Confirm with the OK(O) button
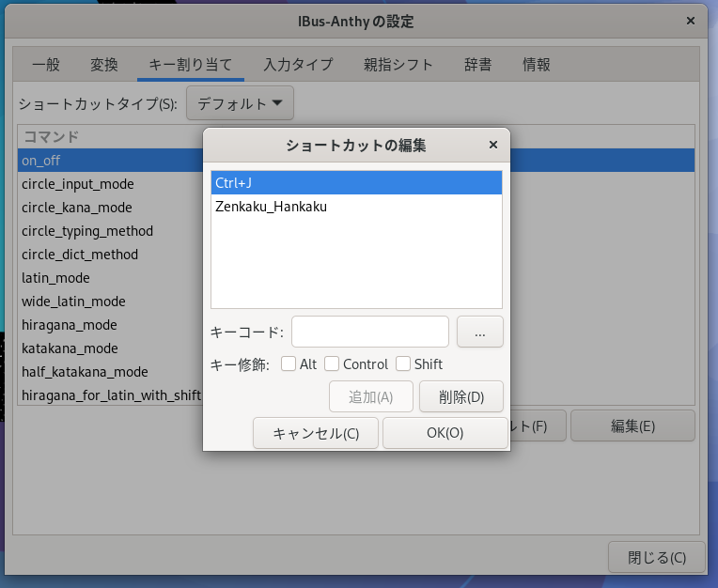 pyautogui.click(x=445, y=433)
